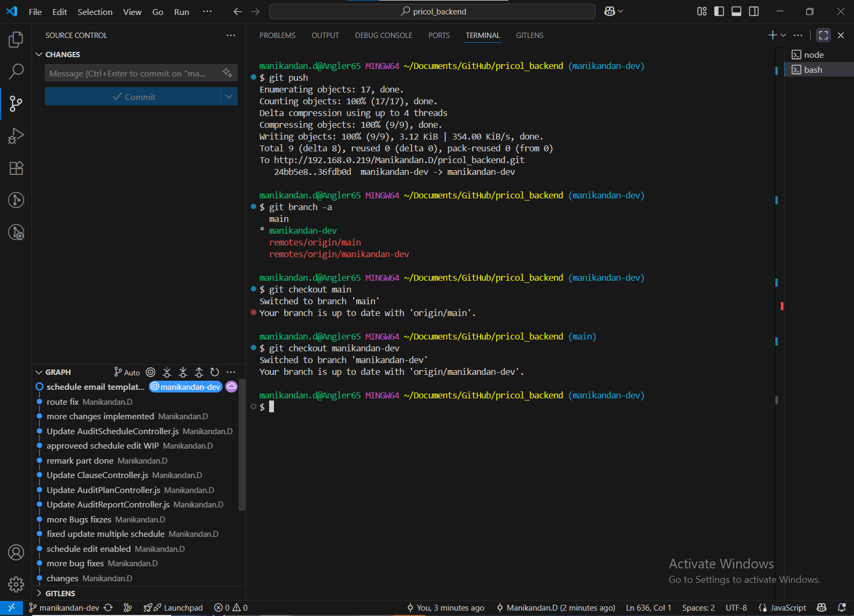The width and height of the screenshot is (854, 616).
Task: Toggle the bottom panel layout button
Action: 736,11
